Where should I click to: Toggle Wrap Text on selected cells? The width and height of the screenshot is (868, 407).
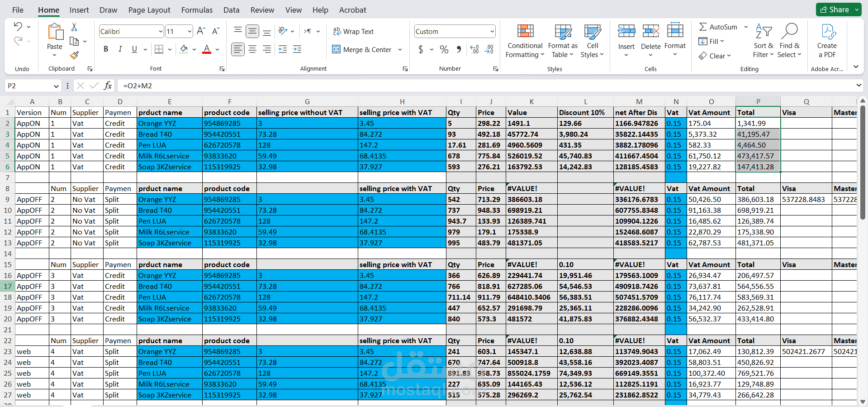(353, 31)
